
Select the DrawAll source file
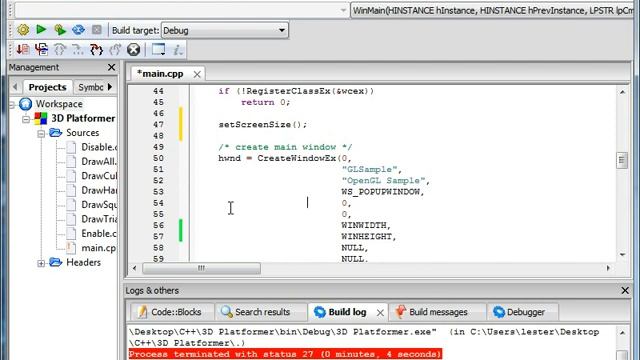point(99,162)
